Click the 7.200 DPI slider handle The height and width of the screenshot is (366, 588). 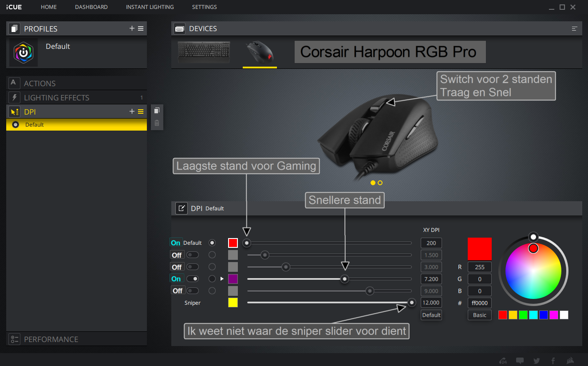344,279
